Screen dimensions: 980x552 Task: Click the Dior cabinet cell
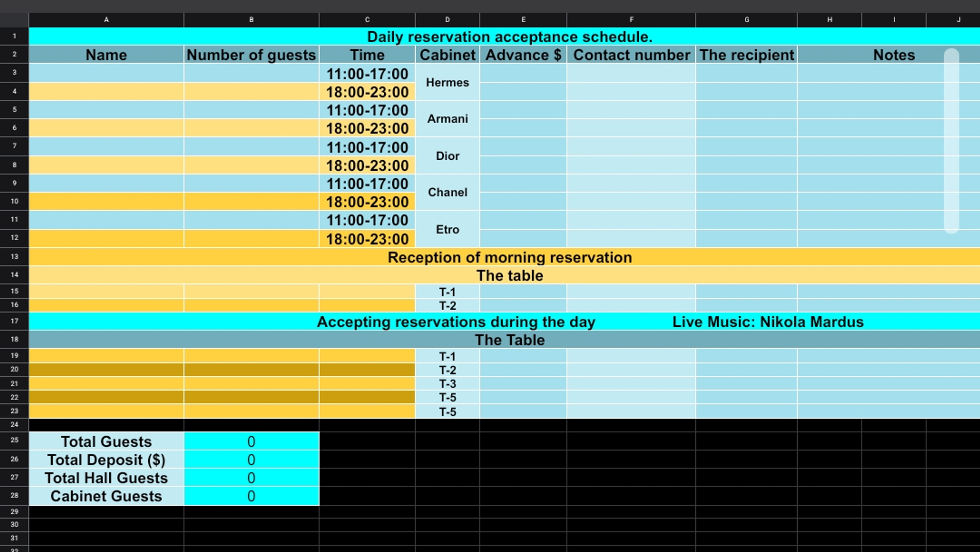447,156
